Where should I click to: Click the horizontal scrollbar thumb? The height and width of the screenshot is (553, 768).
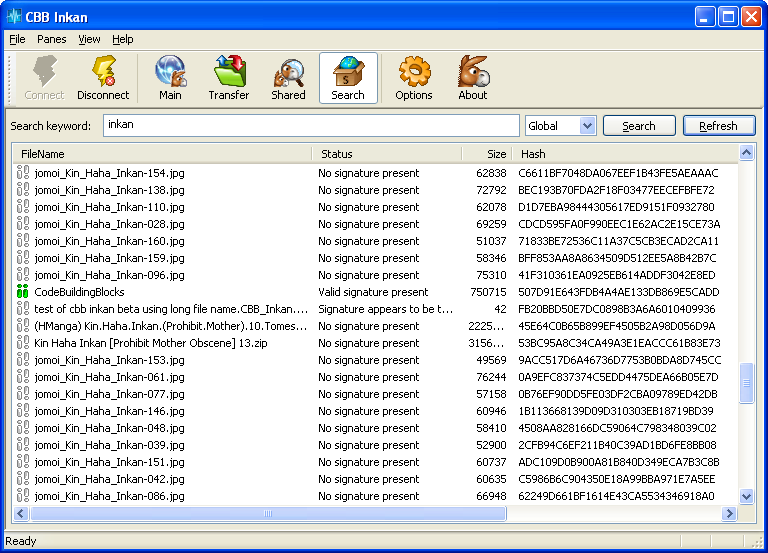[x=268, y=513]
